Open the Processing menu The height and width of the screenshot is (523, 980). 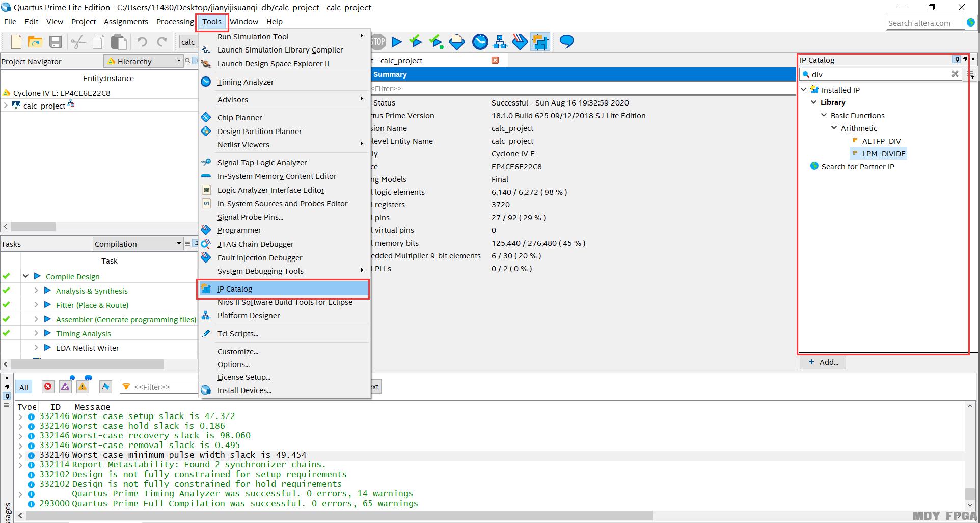tap(175, 22)
